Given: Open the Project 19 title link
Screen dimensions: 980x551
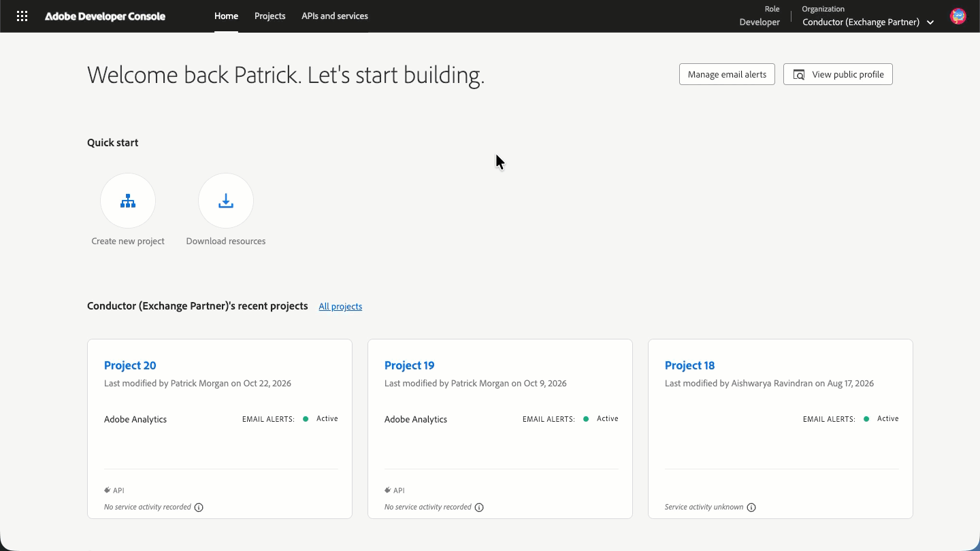Looking at the screenshot, I should (409, 365).
